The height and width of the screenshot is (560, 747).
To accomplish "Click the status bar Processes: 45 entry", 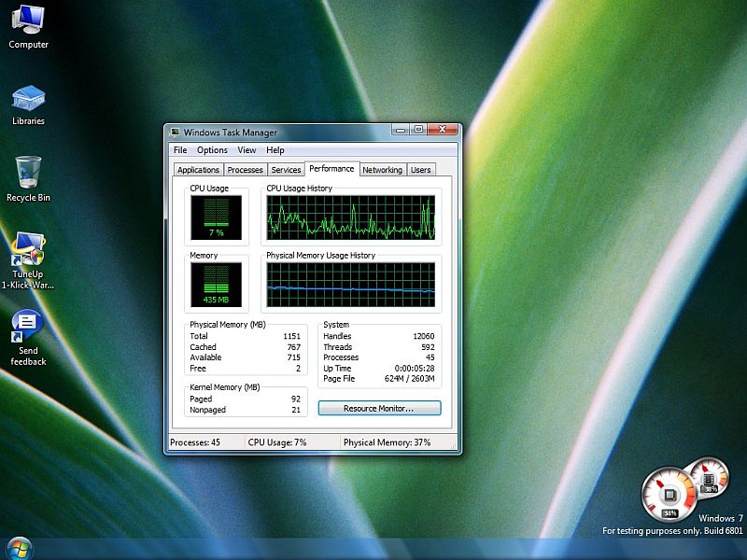I will coord(195,442).
